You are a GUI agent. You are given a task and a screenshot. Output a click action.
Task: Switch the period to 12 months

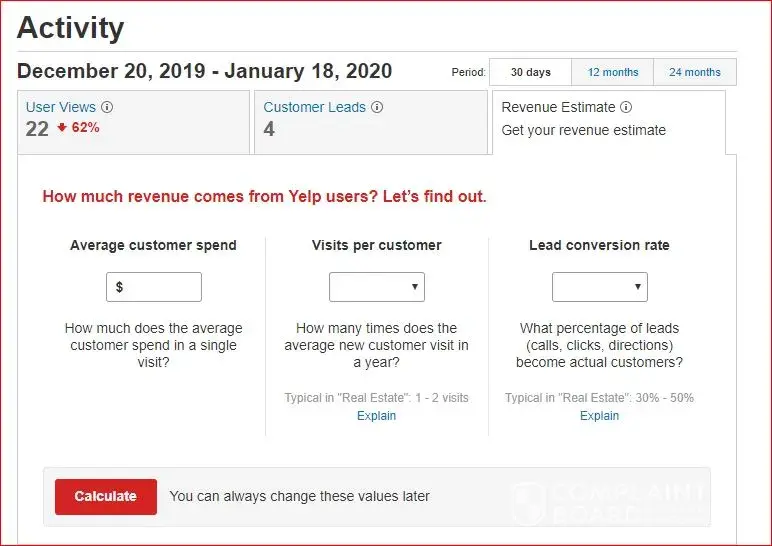(x=612, y=72)
